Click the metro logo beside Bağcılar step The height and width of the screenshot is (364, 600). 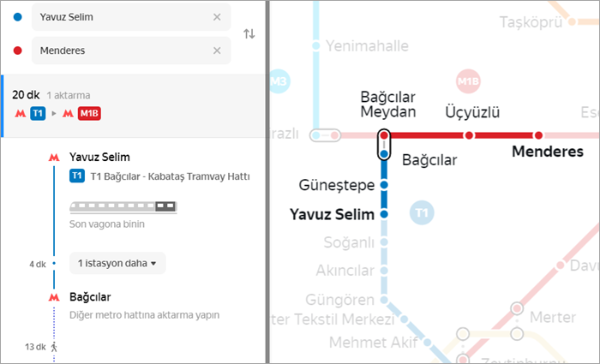pyautogui.click(x=54, y=297)
